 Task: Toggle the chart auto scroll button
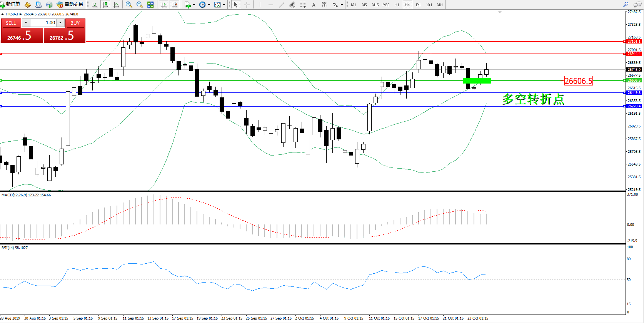[x=164, y=5]
